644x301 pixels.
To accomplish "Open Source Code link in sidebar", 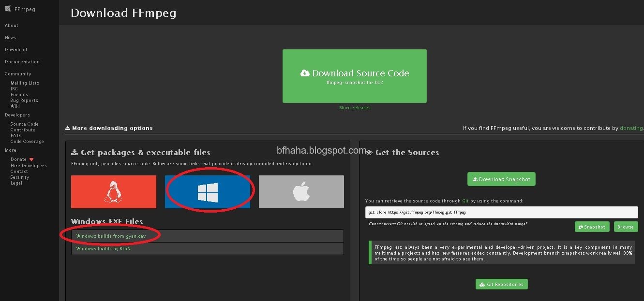I will [x=25, y=124].
